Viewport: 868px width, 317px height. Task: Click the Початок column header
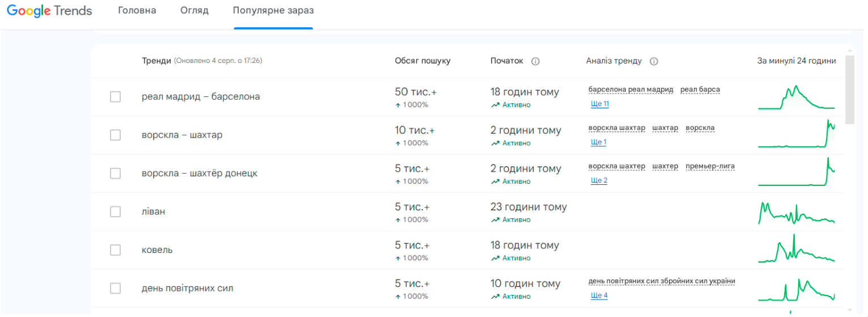click(x=507, y=61)
